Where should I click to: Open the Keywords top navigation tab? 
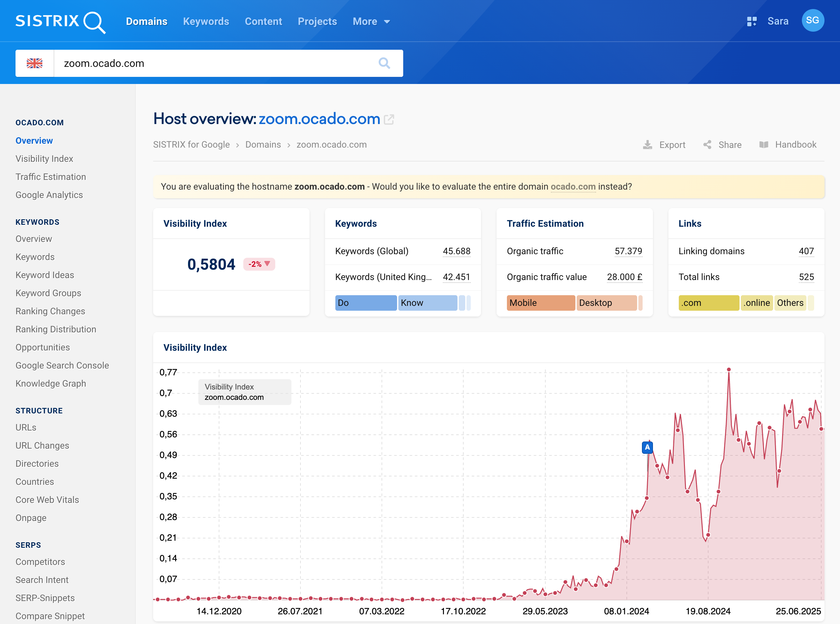(x=206, y=22)
